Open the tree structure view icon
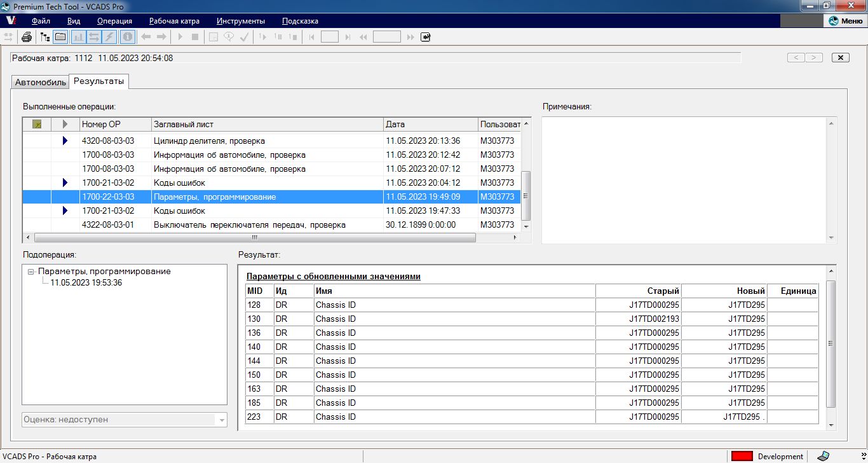Image resolution: width=868 pixels, height=463 pixels. pos(45,37)
